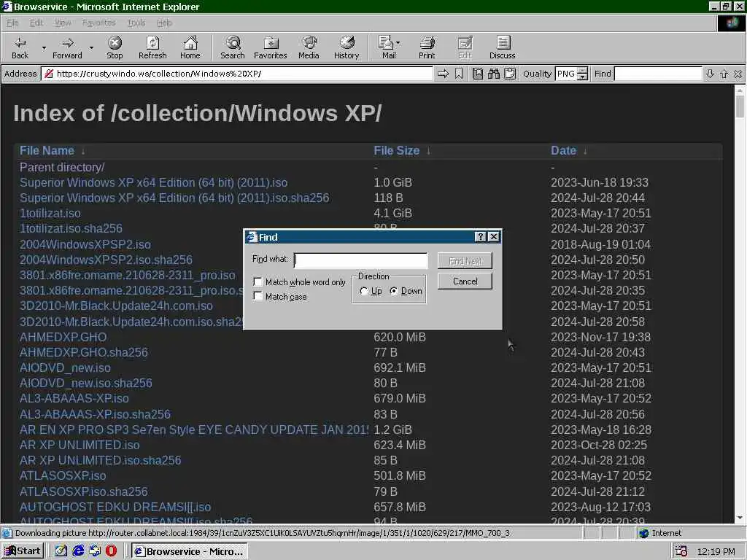Open the AR XP UNLIMITED.iso link
The width and height of the screenshot is (747, 560).
click(80, 446)
